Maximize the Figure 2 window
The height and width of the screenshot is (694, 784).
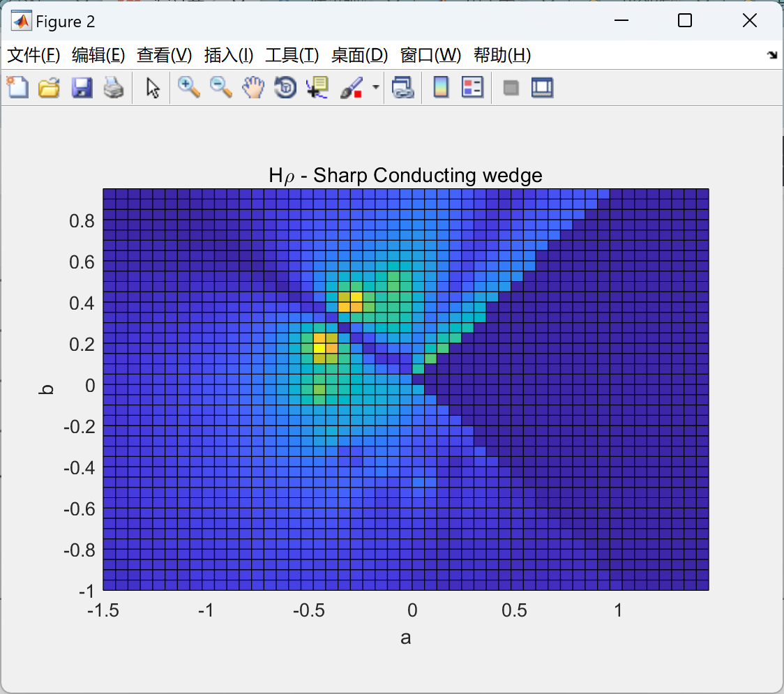coord(685,20)
